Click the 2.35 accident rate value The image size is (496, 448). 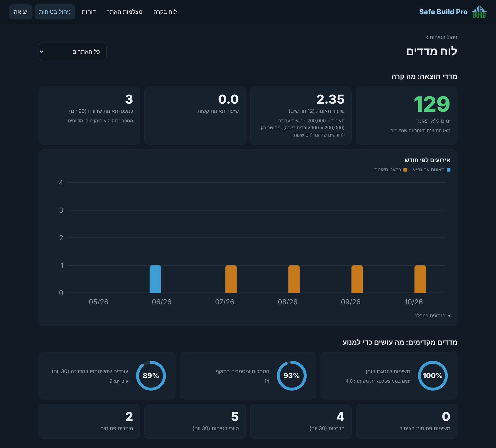coord(330,99)
